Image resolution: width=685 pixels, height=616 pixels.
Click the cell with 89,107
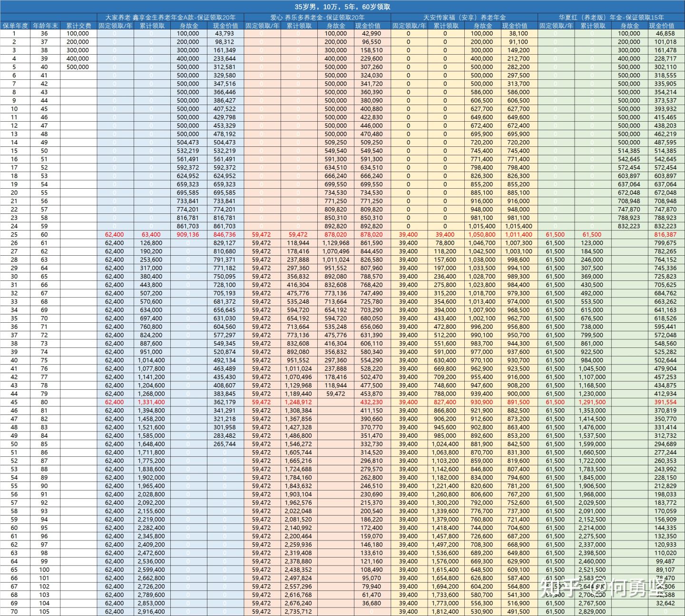(665, 570)
